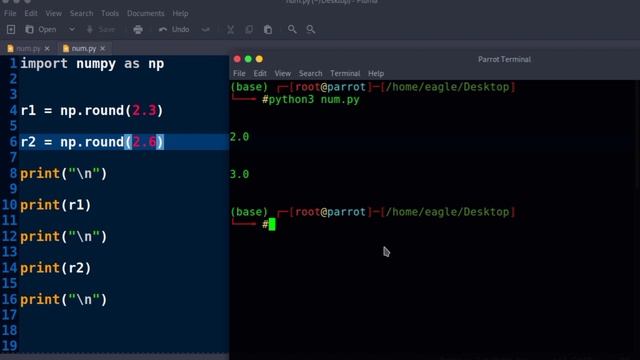Click the green cursor at the terminal prompt

272,224
